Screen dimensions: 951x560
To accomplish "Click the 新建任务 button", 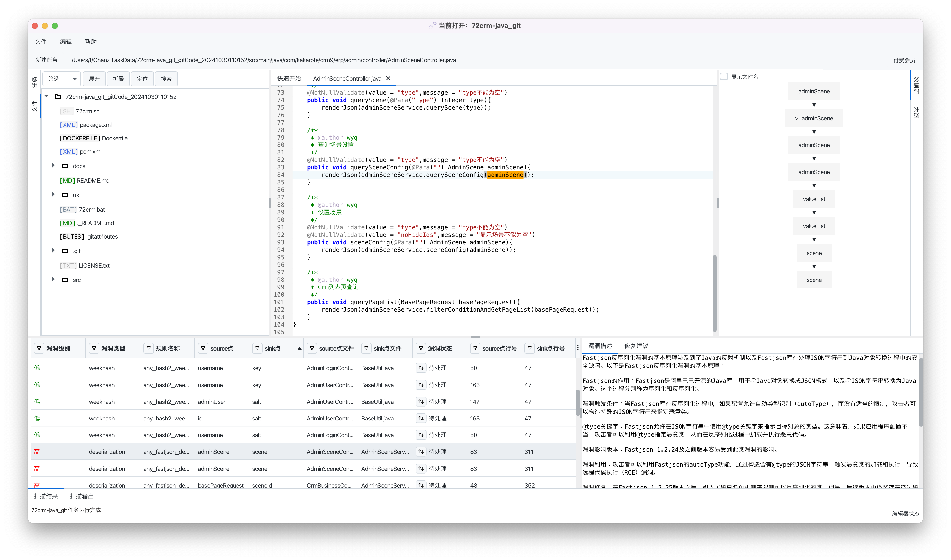I will point(46,60).
